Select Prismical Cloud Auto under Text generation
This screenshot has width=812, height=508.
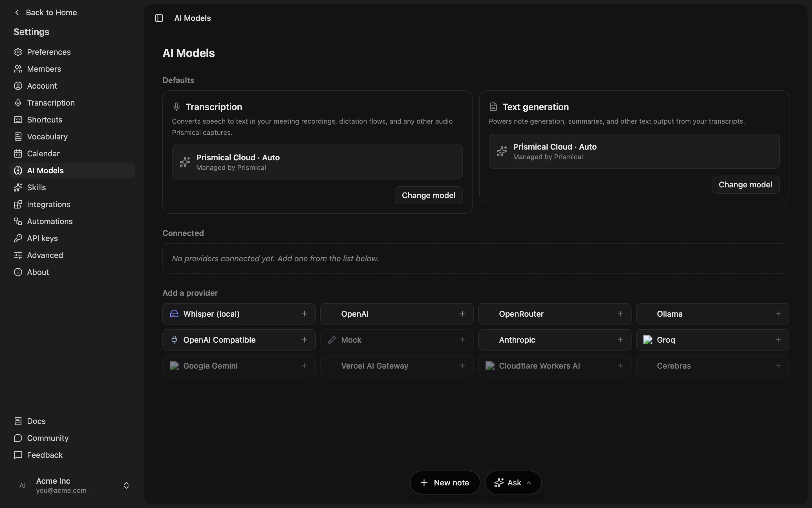[x=634, y=151]
